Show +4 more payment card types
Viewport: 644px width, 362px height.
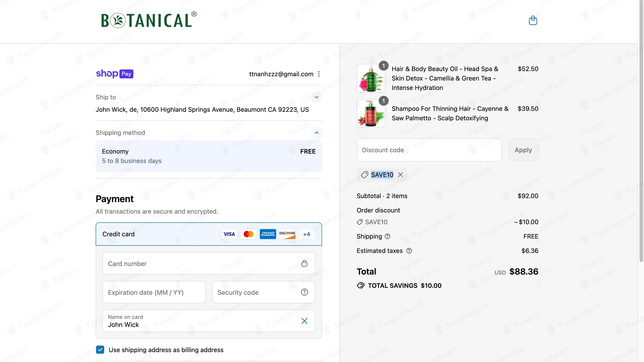[306, 234]
